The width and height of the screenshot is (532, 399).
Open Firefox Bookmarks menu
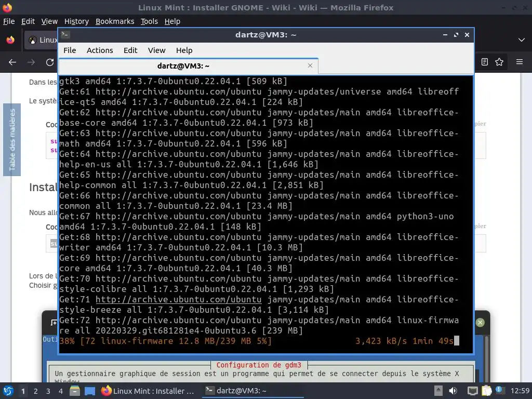pyautogui.click(x=115, y=21)
